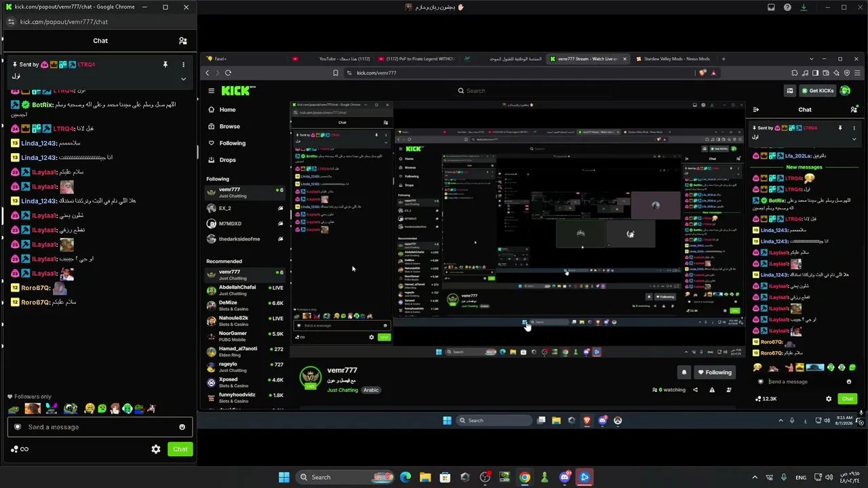Viewport: 868px width, 488px height.
Task: Open thedarksideofme channel in the Following list
Action: [245, 239]
